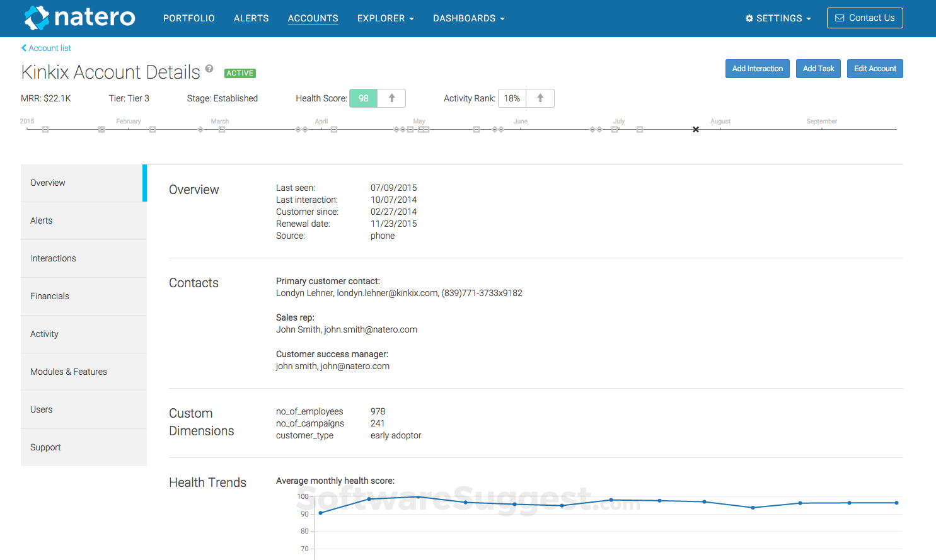Click the Health Score up arrow icon

(391, 98)
